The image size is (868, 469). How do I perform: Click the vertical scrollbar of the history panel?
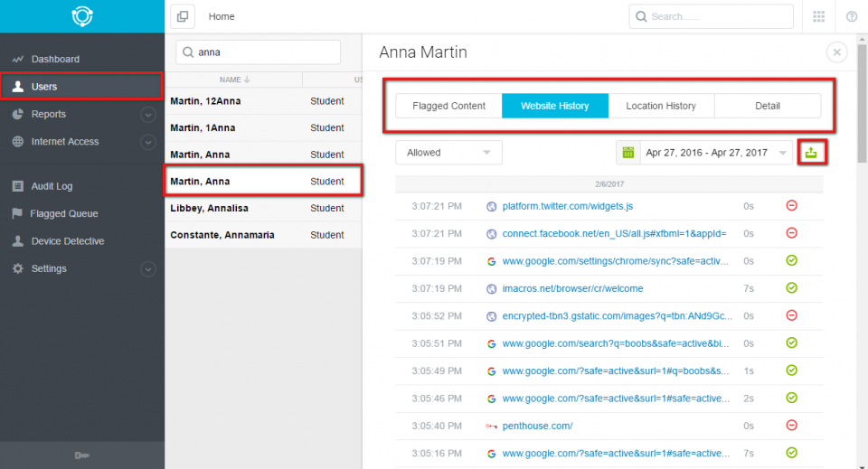pos(862,104)
